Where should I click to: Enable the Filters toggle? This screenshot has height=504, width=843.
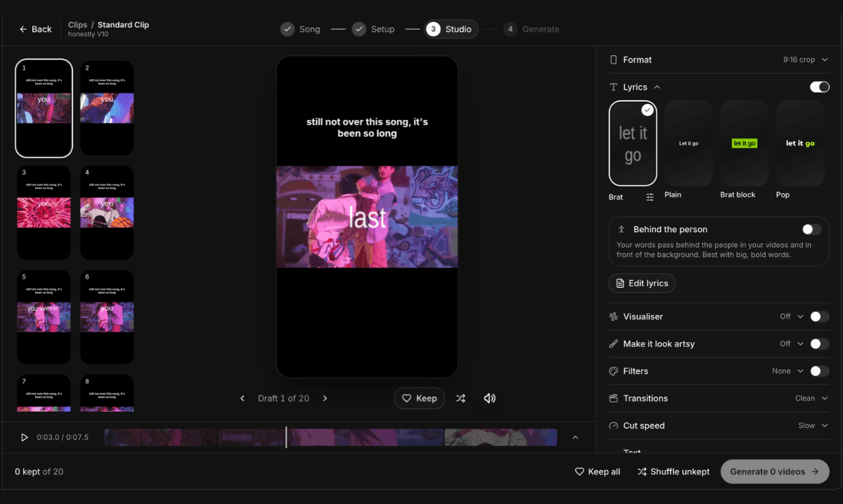(820, 371)
